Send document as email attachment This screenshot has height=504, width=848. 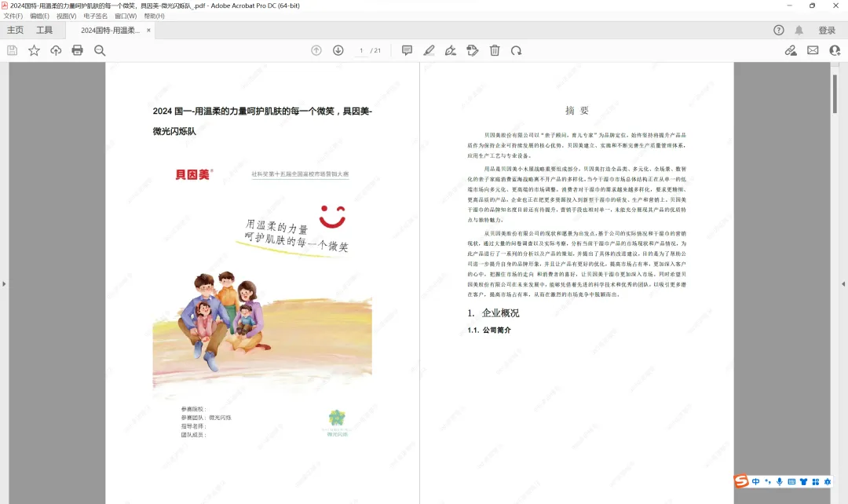pos(813,49)
